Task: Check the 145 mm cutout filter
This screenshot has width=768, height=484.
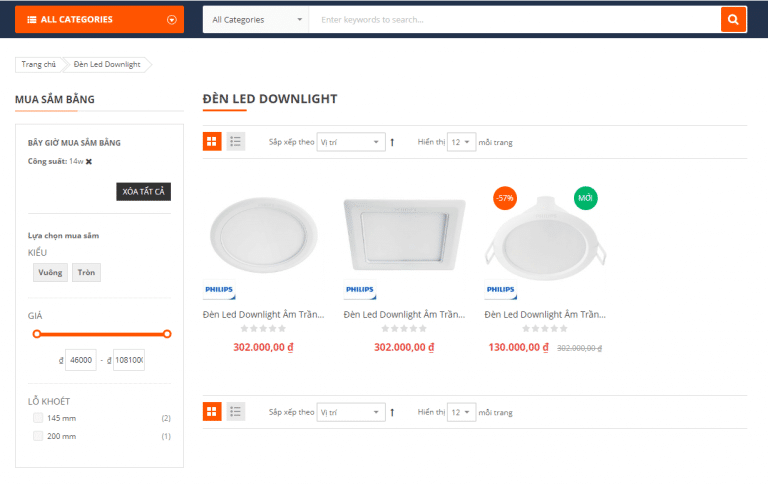Action: (39, 418)
